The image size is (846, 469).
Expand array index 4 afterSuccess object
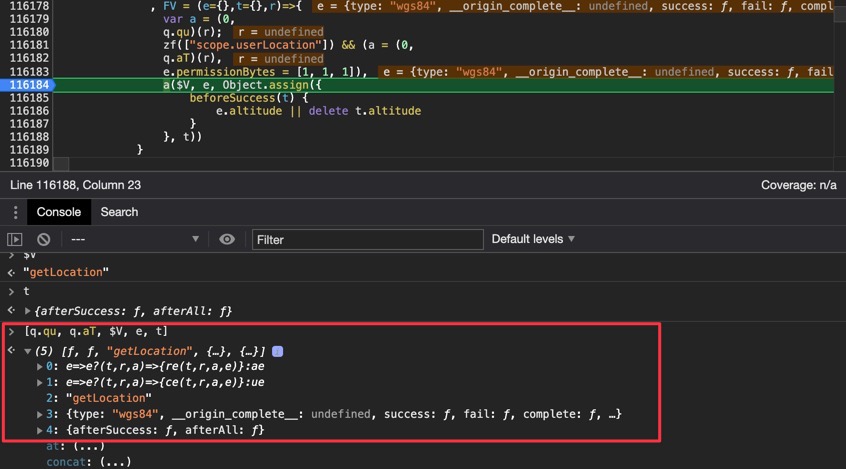pyautogui.click(x=40, y=430)
